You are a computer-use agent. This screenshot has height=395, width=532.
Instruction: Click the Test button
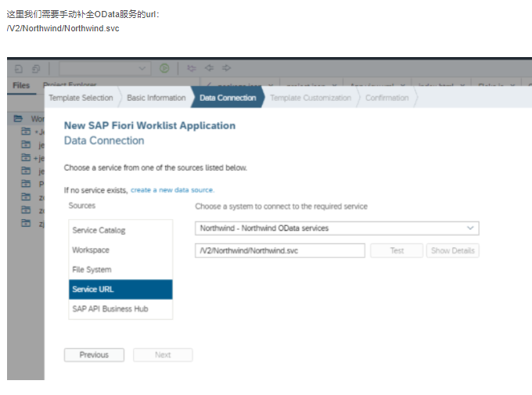pyautogui.click(x=397, y=250)
